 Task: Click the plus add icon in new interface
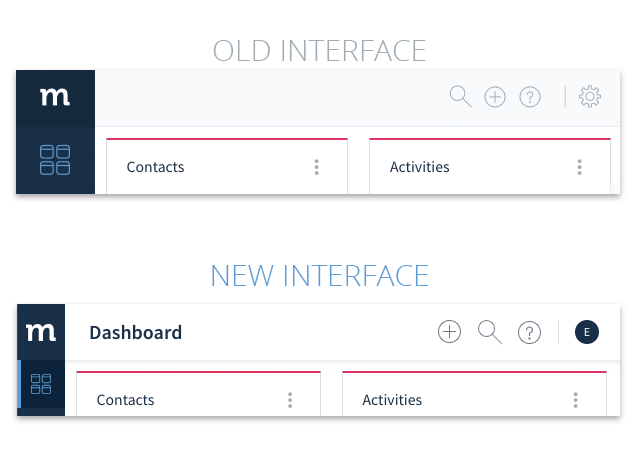449,332
